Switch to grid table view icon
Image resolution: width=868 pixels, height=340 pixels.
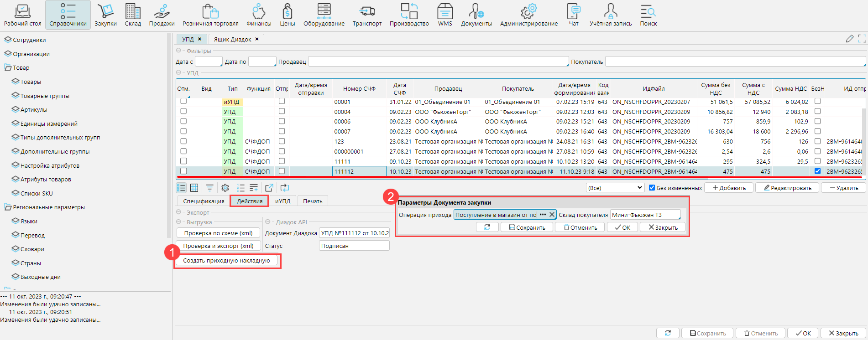pos(194,188)
